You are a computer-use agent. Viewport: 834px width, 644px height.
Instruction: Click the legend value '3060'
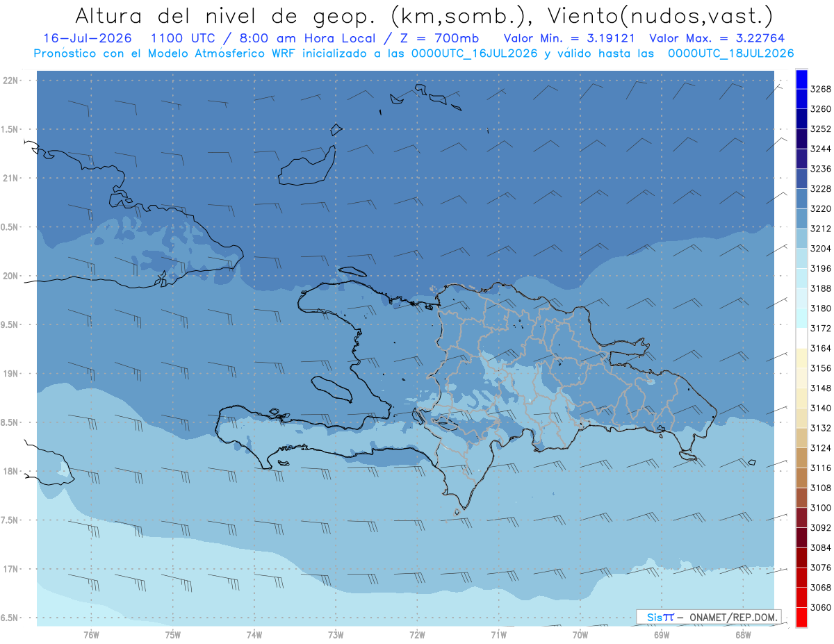(x=821, y=608)
